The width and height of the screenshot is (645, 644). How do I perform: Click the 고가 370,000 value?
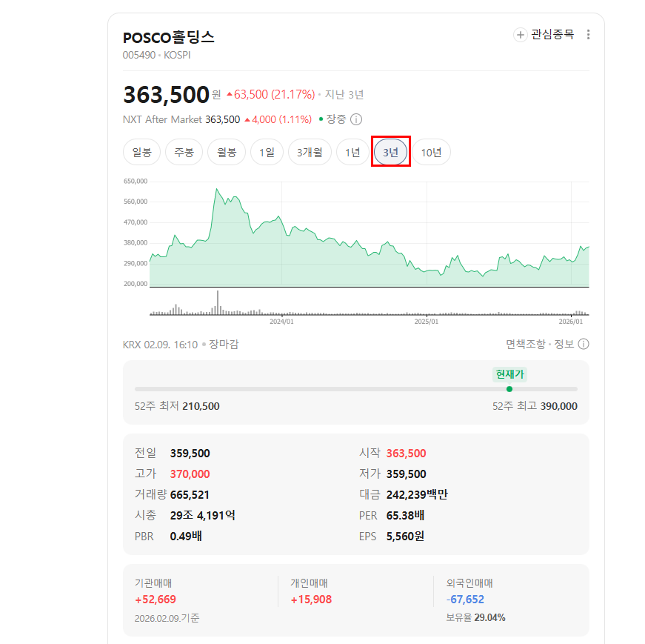click(190, 474)
